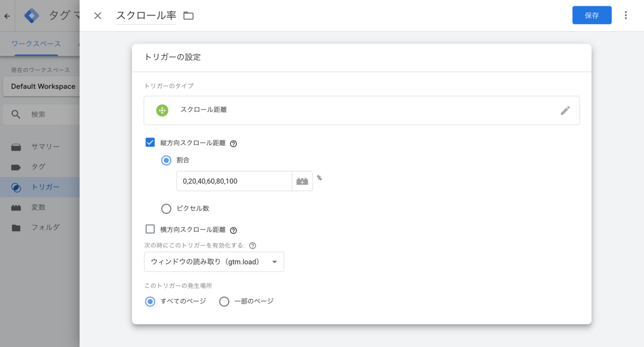Select the 一部のページ radio button
This screenshot has width=644, height=347.
coord(224,301)
